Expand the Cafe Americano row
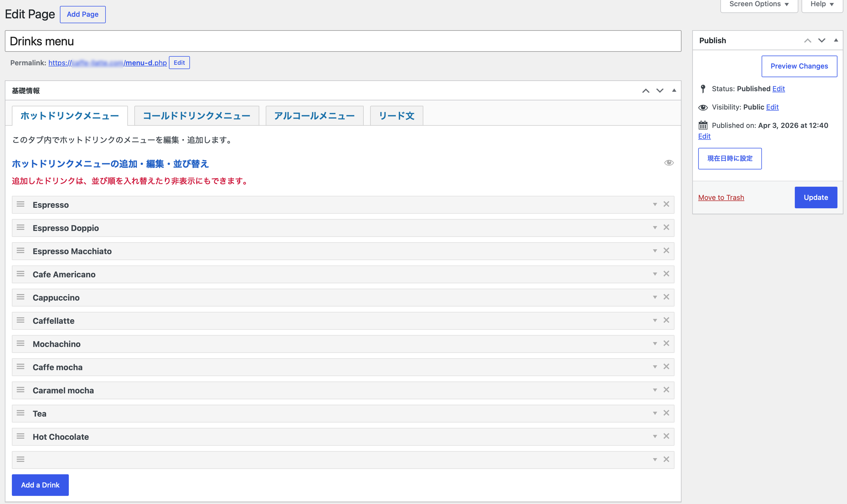The image size is (847, 504). 655,274
